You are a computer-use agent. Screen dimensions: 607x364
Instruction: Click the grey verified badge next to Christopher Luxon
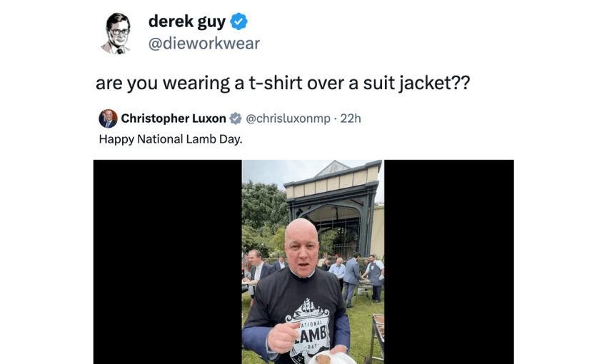click(236, 118)
